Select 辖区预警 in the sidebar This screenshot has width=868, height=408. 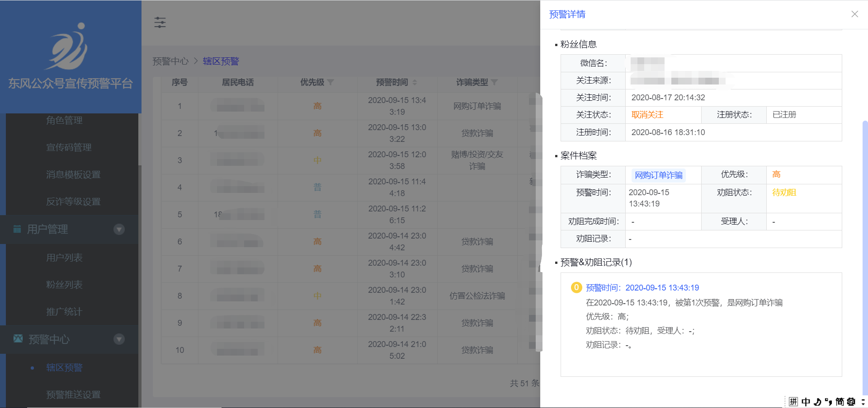click(64, 367)
